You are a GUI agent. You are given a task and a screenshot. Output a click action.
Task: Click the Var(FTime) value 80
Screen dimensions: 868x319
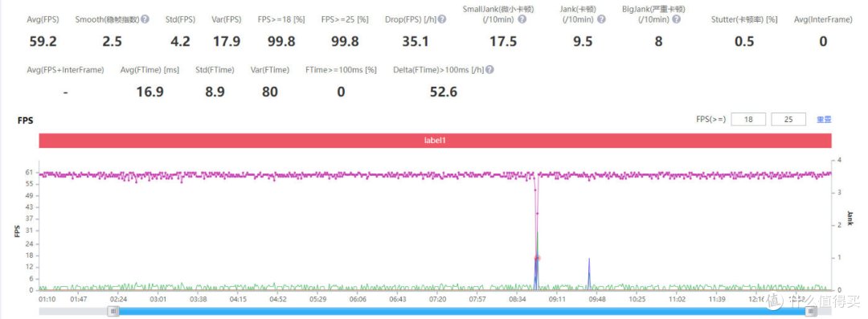point(269,92)
